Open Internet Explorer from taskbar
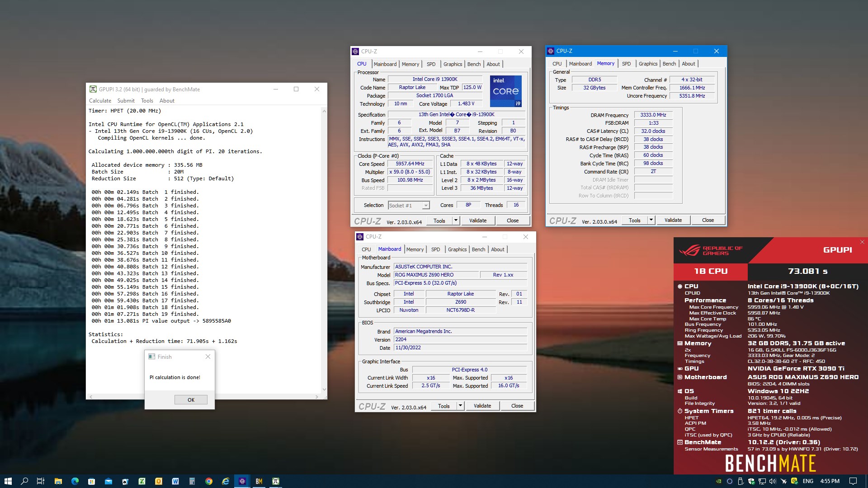The image size is (868, 488). click(226, 481)
